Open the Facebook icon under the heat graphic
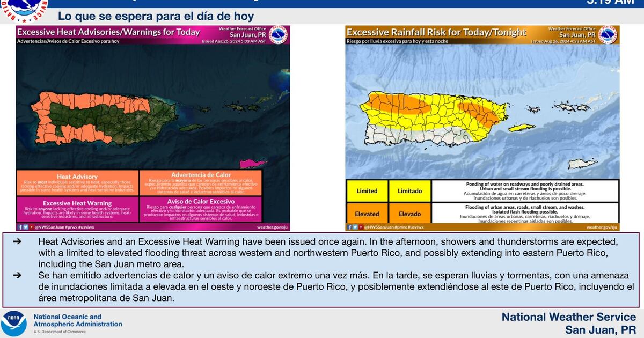644x338 pixels. coord(19,227)
